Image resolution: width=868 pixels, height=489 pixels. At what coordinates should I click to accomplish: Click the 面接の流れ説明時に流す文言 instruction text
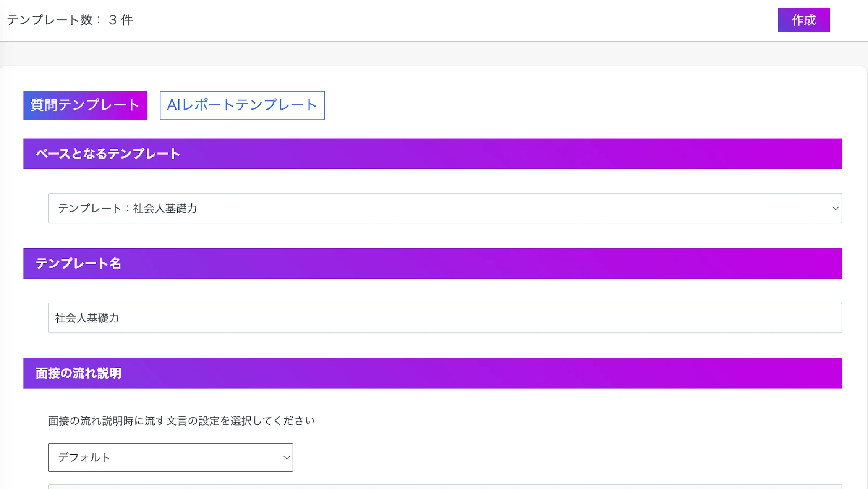[181, 421]
